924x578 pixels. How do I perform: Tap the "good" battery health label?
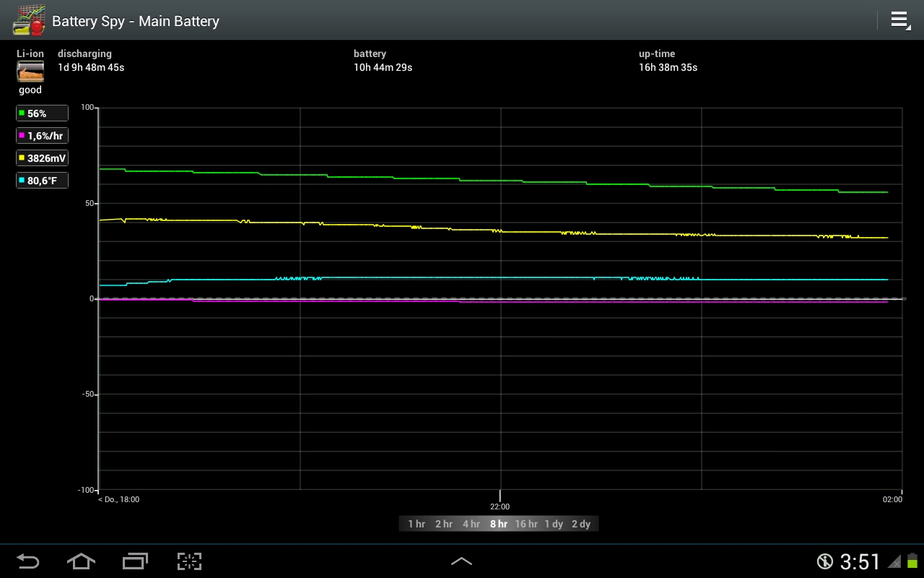point(30,90)
